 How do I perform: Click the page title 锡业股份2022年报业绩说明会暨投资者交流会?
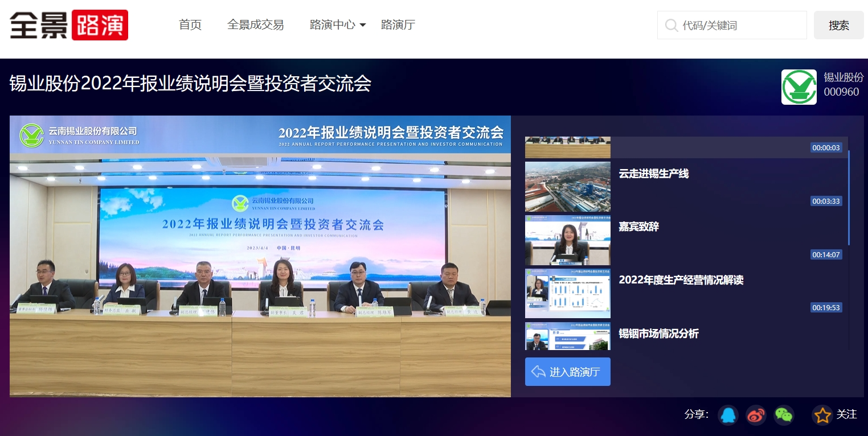point(190,84)
